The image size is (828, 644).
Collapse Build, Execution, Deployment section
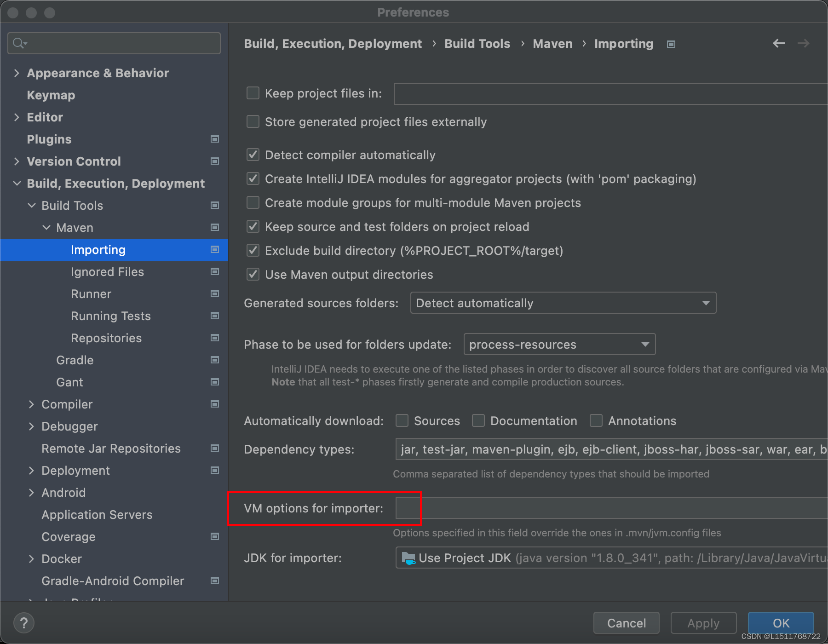pyautogui.click(x=17, y=183)
